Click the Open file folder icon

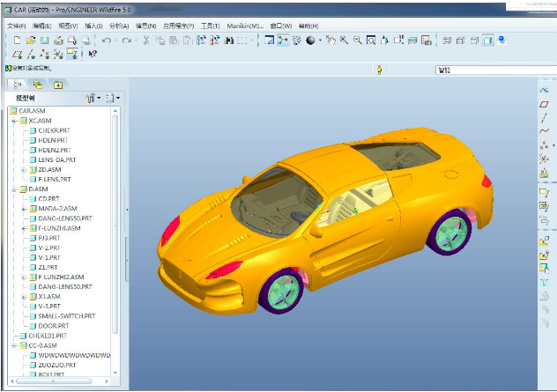[31, 41]
